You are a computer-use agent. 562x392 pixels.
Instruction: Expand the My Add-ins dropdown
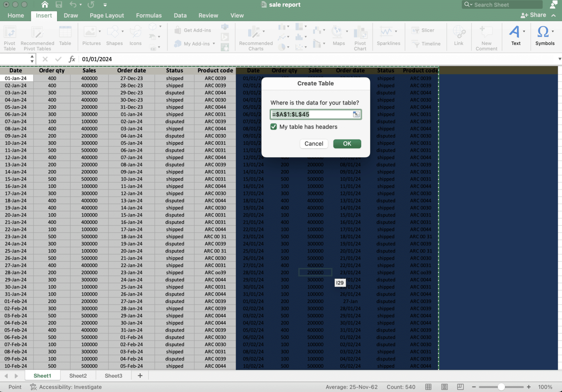coord(213,44)
